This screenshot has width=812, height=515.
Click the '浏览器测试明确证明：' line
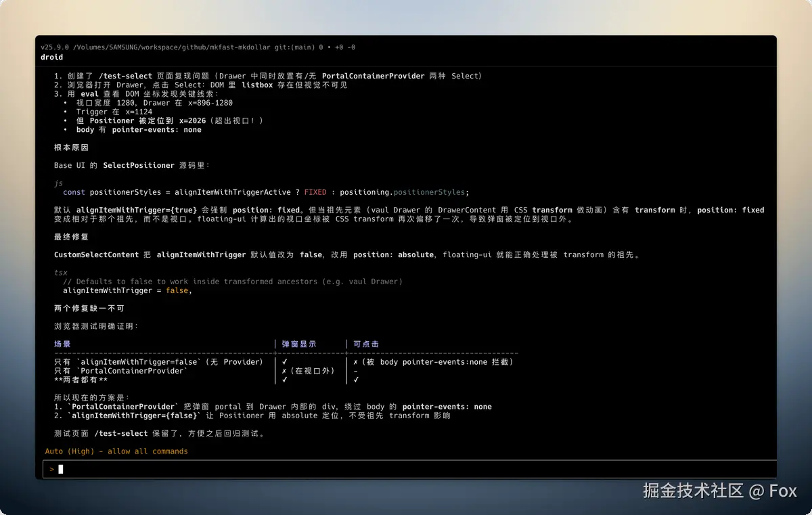96,326
